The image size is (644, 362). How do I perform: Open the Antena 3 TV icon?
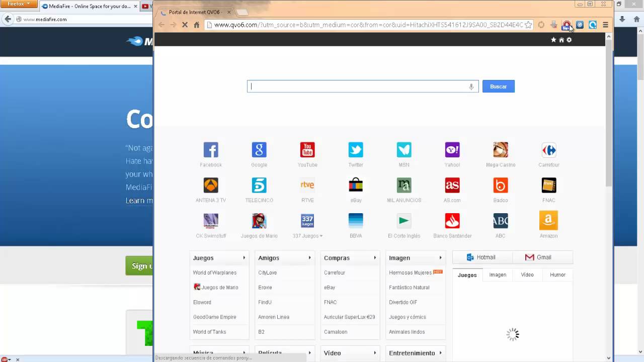tap(211, 185)
